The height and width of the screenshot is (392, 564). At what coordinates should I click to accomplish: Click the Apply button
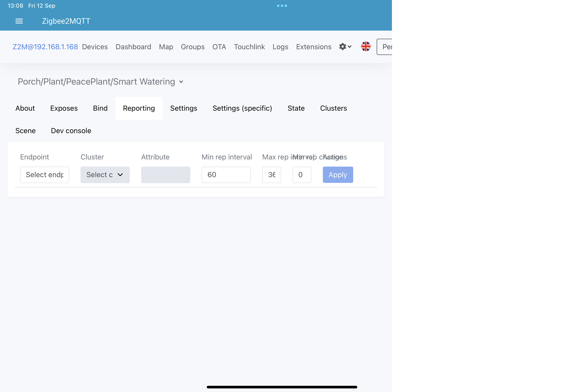point(338,175)
